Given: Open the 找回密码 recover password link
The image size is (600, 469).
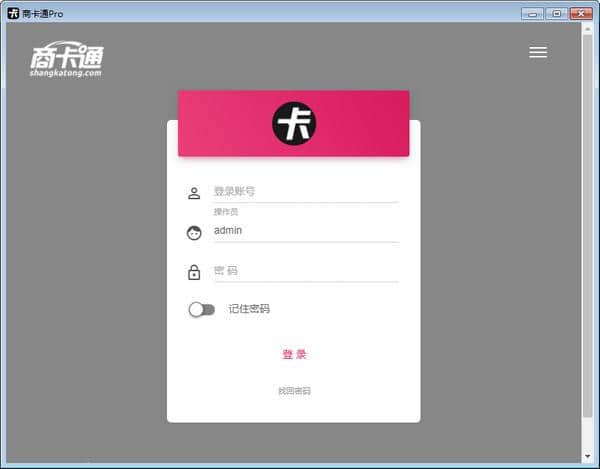Looking at the screenshot, I should point(294,391).
